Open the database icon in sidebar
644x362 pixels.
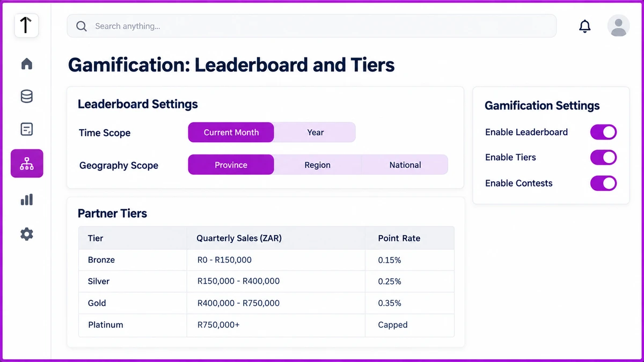(x=26, y=97)
